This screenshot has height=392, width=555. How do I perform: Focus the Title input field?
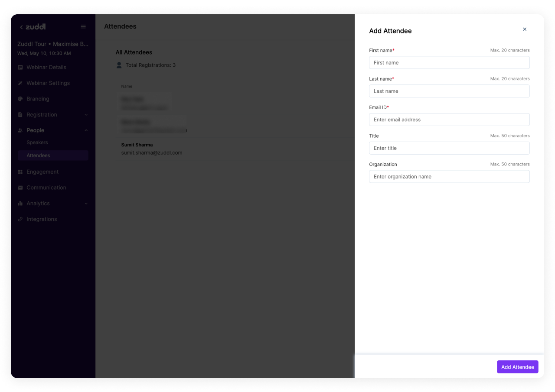[x=449, y=148]
